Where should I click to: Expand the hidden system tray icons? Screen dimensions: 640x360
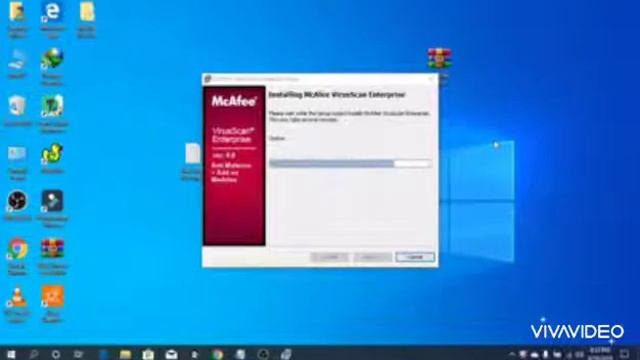[x=512, y=354]
